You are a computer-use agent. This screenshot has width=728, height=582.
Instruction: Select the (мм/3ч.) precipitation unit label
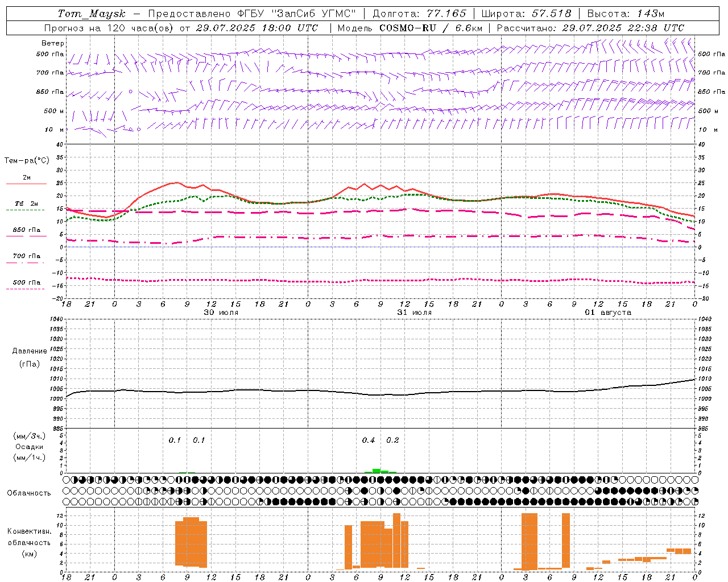click(x=30, y=436)
